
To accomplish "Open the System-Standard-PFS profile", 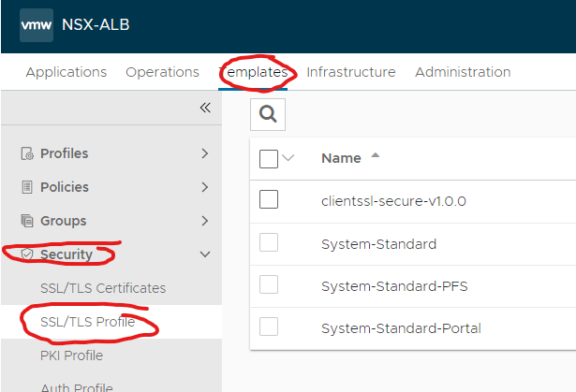I will pos(394,286).
